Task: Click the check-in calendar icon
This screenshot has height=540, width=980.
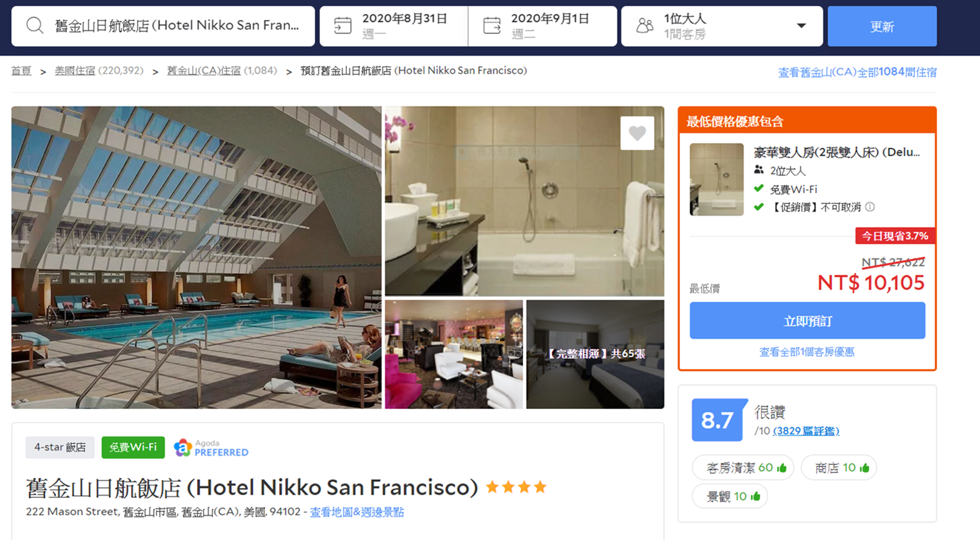Action: click(x=343, y=26)
